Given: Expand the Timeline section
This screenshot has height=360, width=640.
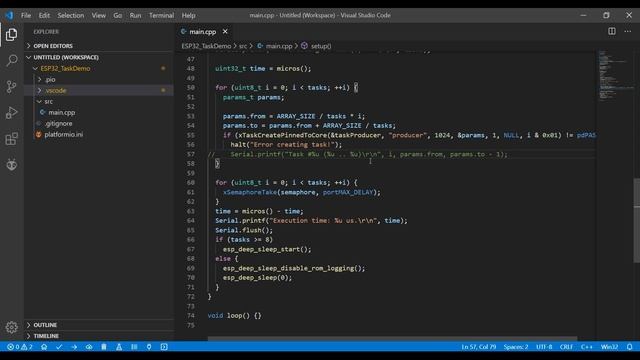Looking at the screenshot, I should 99,336.
